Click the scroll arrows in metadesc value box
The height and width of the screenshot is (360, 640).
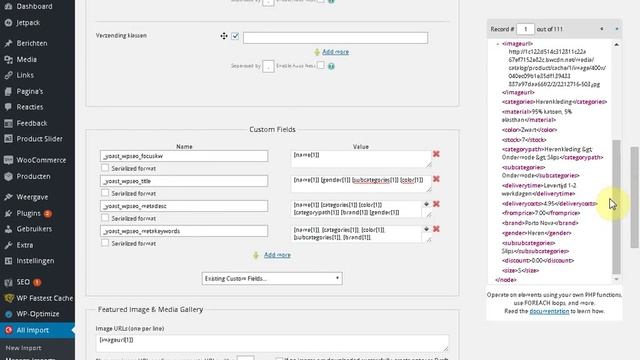coord(426,204)
